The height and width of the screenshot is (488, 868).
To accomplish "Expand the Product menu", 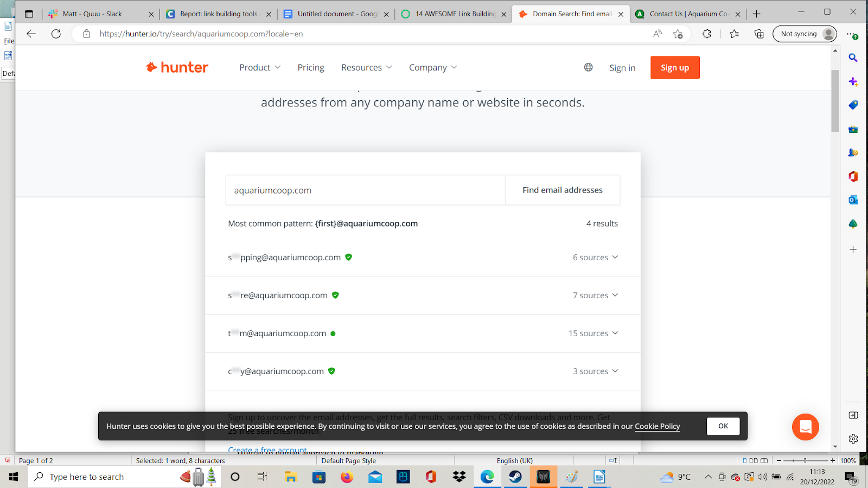I will tap(260, 67).
